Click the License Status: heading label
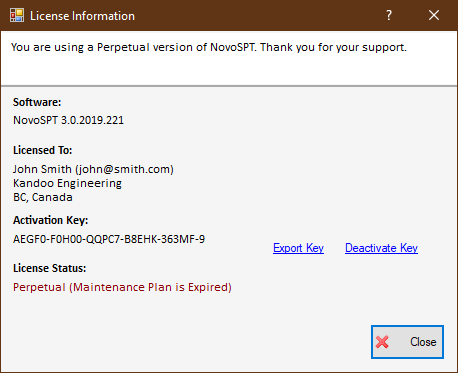The image size is (458, 373). pos(50,268)
